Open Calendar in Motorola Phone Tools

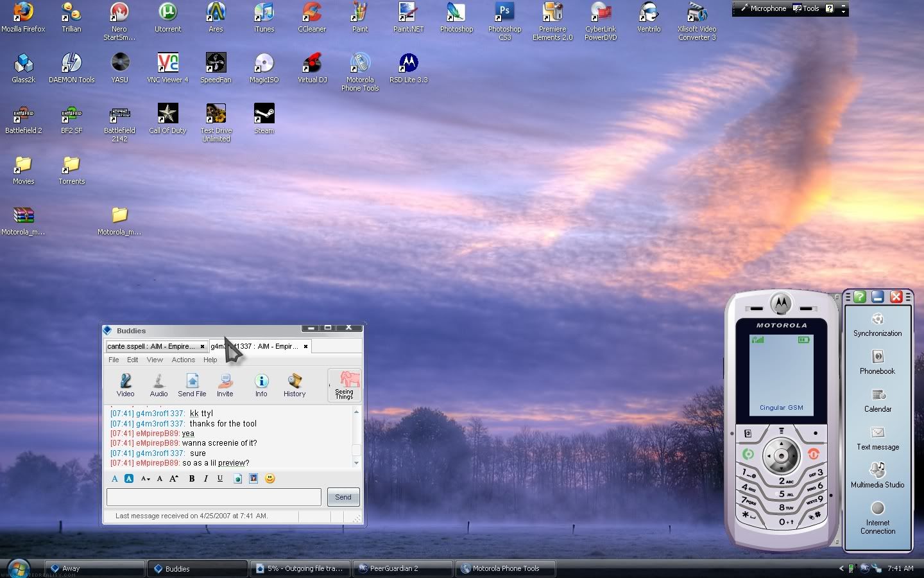pyautogui.click(x=877, y=400)
